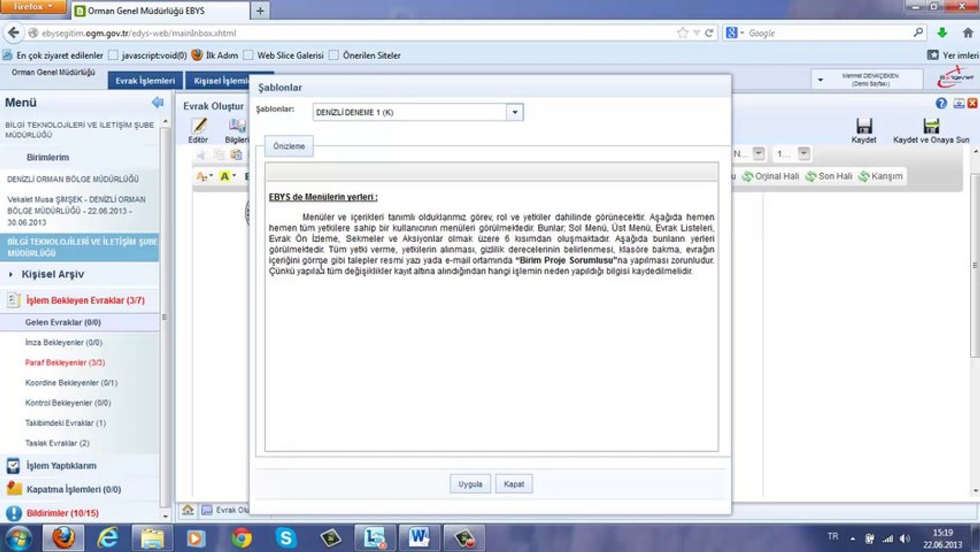Viewport: 980px width, 552px height.
Task: Show hidden system tray icons
Action: [x=852, y=539]
